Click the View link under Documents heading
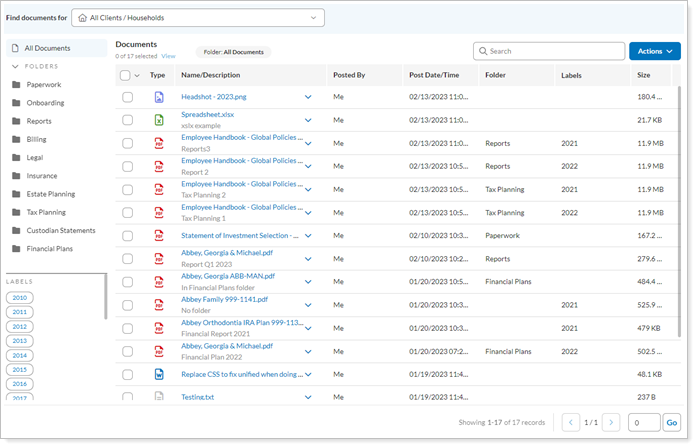The image size is (697, 448). pos(168,56)
